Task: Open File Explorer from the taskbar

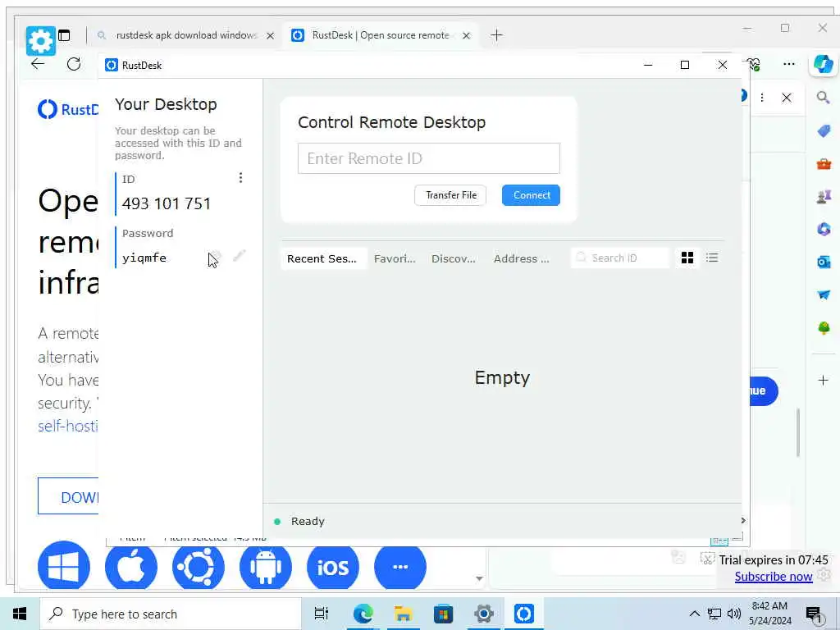Action: point(403,614)
